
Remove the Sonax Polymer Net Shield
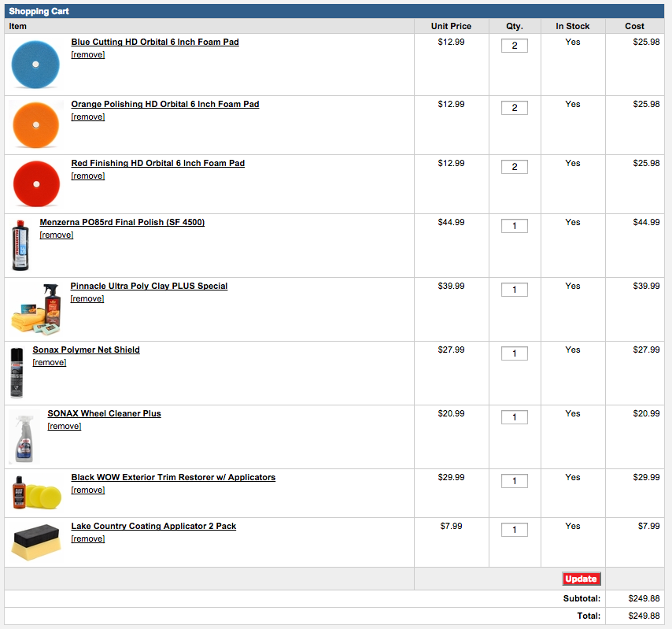(50, 363)
